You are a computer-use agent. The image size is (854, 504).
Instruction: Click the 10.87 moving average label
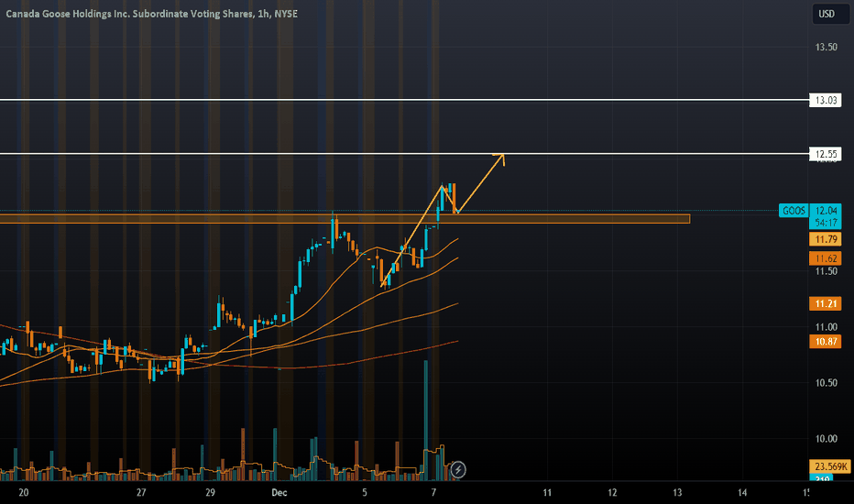tap(825, 342)
